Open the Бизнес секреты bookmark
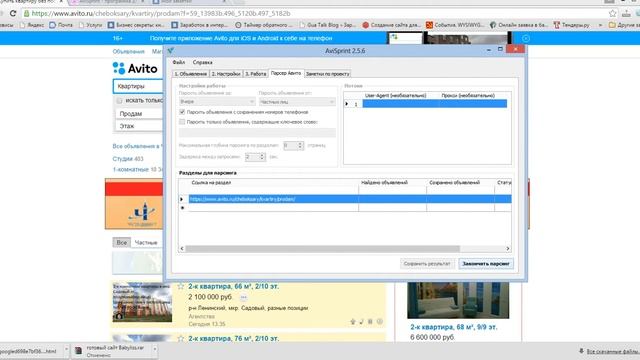The width and height of the screenshot is (640, 360). [x=136, y=25]
